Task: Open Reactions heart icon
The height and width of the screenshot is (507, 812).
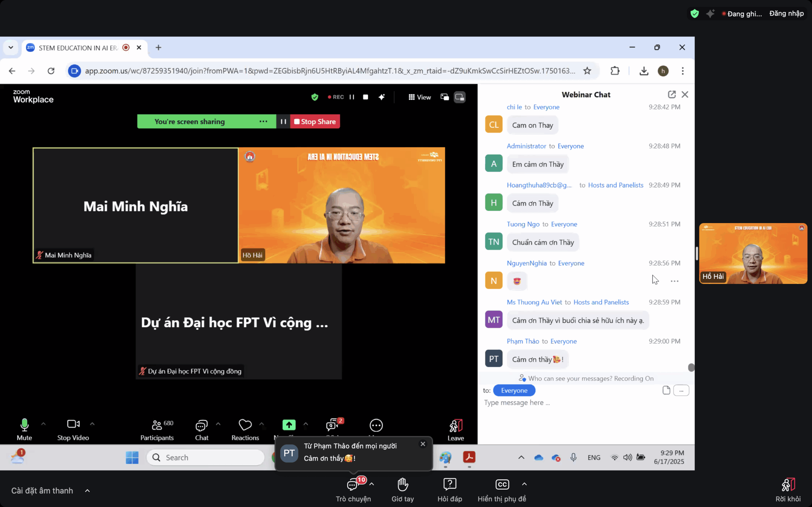Action: click(245, 425)
